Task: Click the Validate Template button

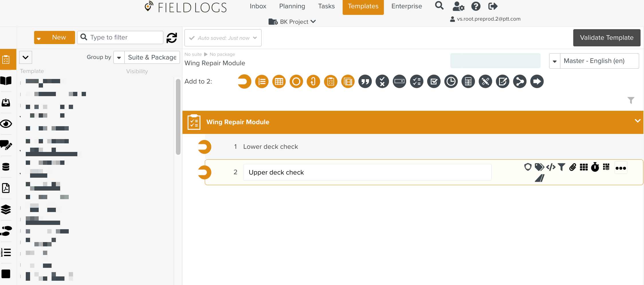Action: pos(606,38)
